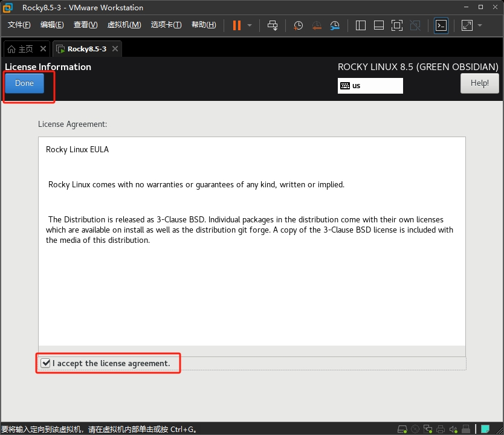Close the 主页 tab
Screen dimensions: 504x435
click(43, 49)
